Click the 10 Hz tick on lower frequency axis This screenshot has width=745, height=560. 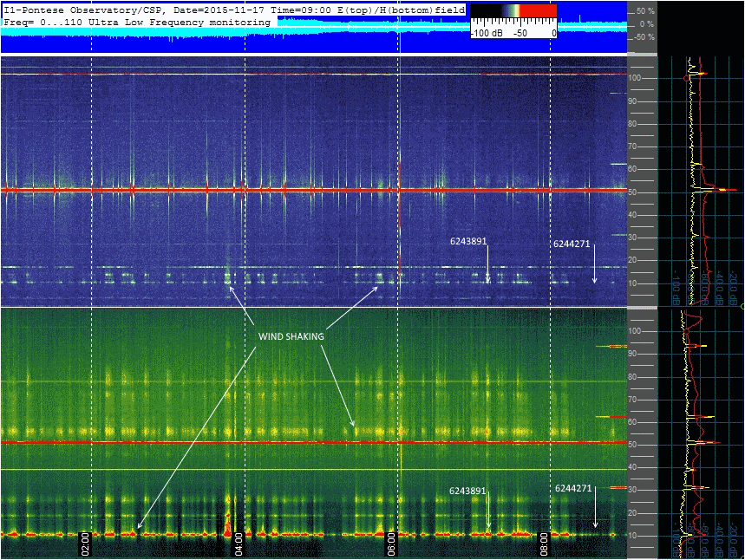click(634, 536)
